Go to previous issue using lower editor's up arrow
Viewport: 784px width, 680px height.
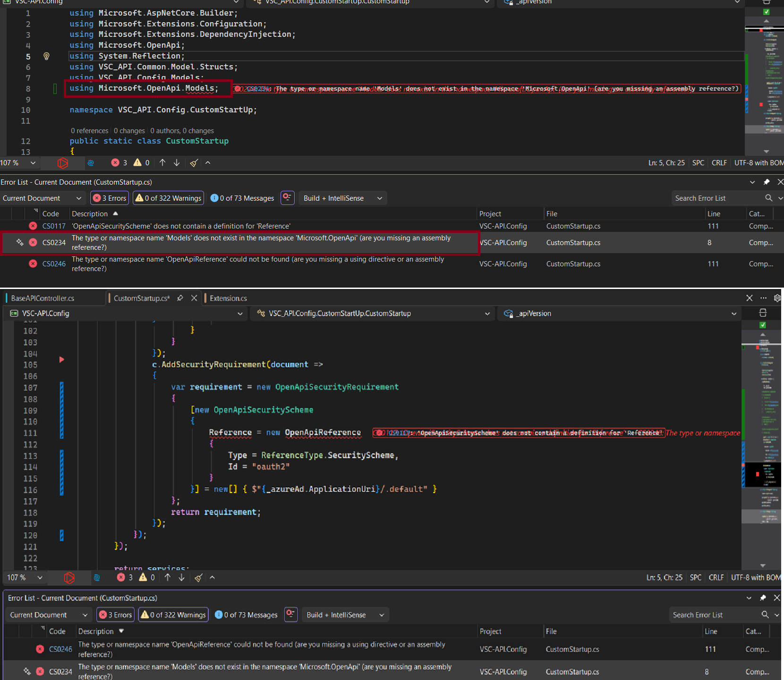coord(168,578)
